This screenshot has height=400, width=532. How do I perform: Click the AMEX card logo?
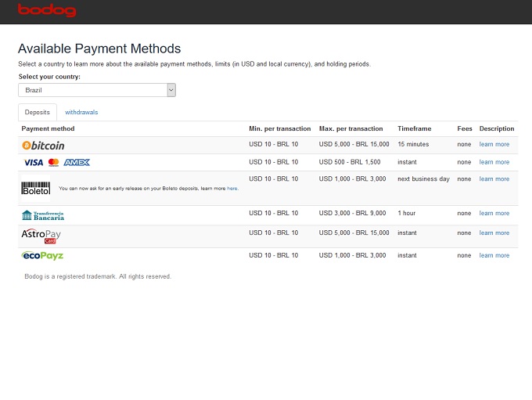click(x=77, y=163)
